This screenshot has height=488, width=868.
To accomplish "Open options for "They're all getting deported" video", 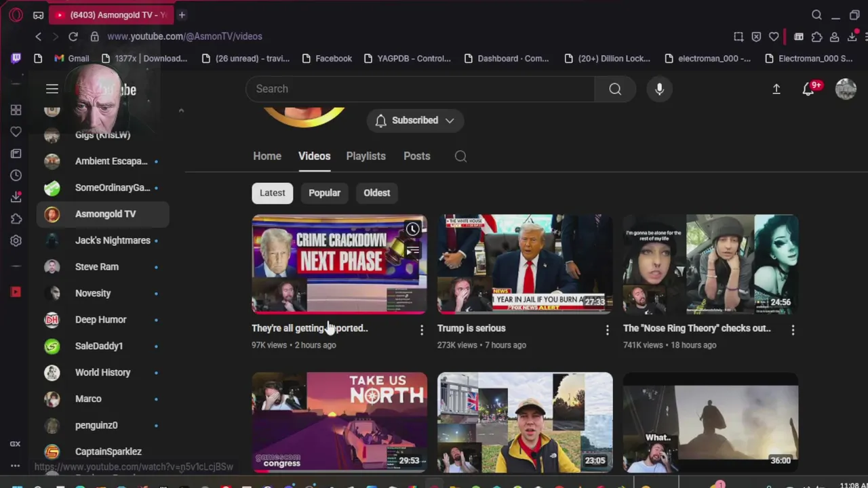I will click(422, 330).
